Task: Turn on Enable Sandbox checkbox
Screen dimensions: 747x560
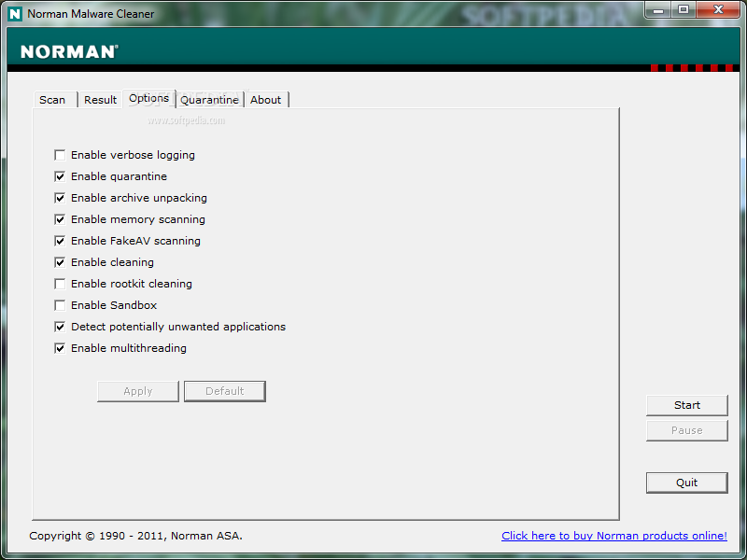Action: (60, 305)
